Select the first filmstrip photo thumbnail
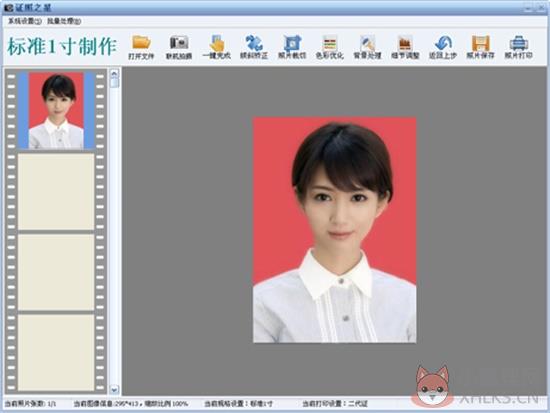The image size is (550, 413). point(56,111)
